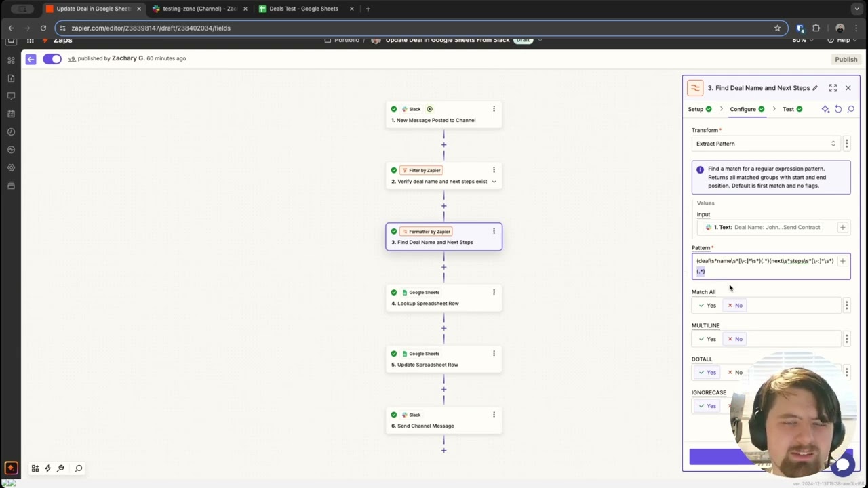The width and height of the screenshot is (868, 488).
Task: Set DOTALL to Yes
Action: click(707, 373)
